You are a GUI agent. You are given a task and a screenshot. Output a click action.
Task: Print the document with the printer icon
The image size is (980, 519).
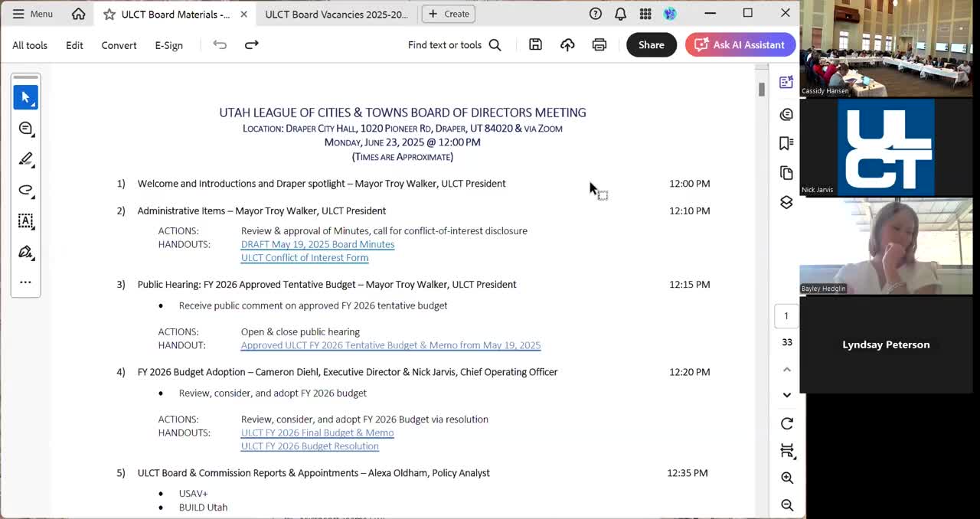tap(599, 44)
